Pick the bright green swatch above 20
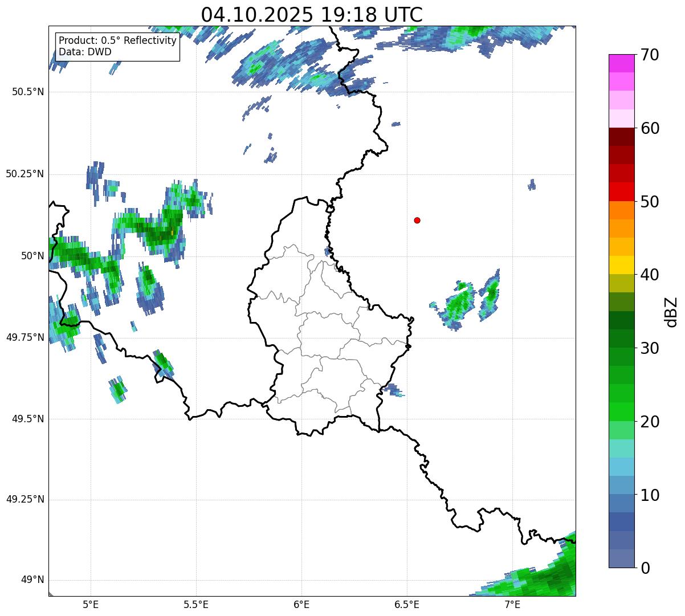The height and width of the screenshot is (616, 685). (x=621, y=411)
